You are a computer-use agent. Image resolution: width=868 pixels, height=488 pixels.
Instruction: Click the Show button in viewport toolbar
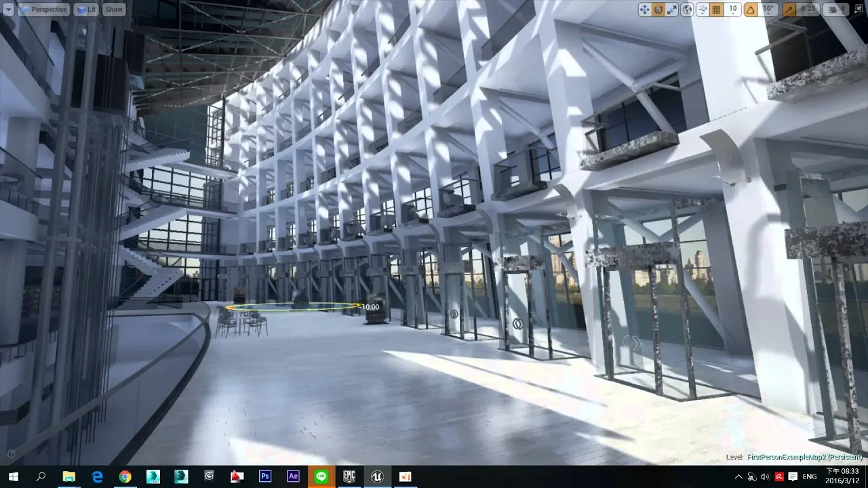click(114, 9)
